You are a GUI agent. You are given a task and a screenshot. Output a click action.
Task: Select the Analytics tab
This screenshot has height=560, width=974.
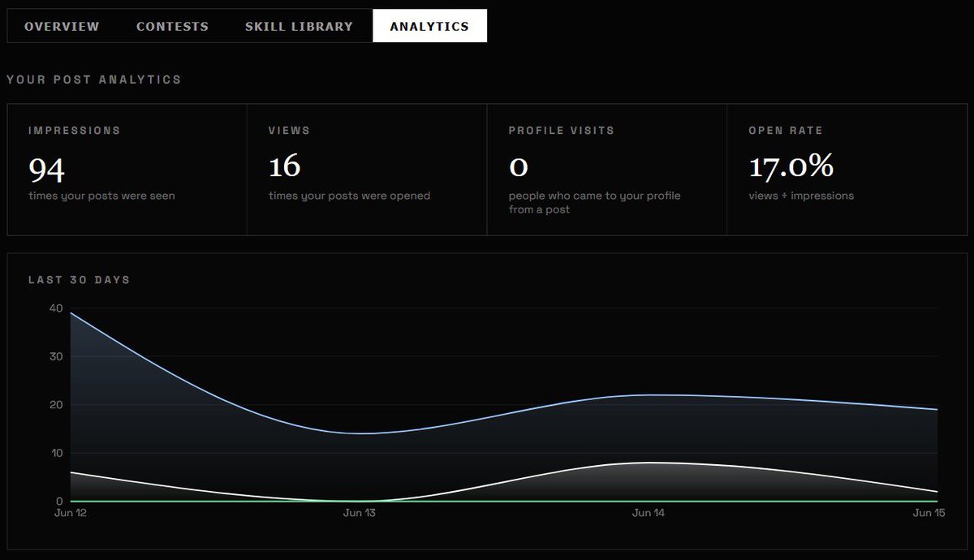429,26
